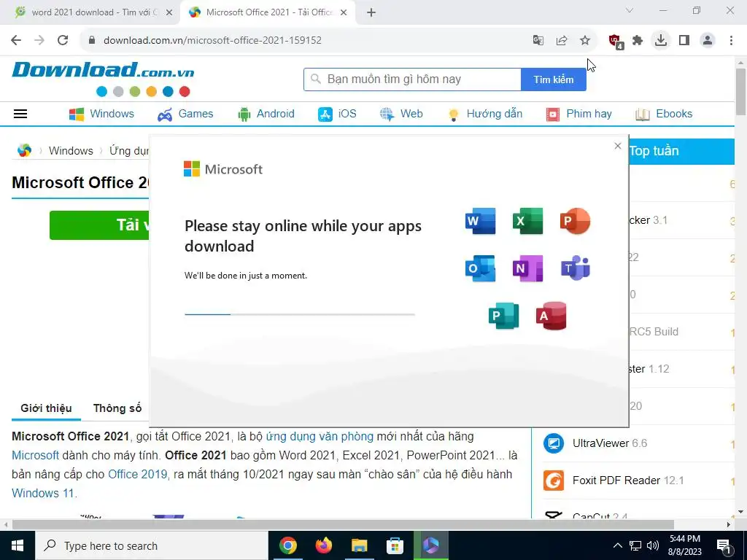Click the Windows breadcrumb link
747x560 pixels.
point(71,151)
